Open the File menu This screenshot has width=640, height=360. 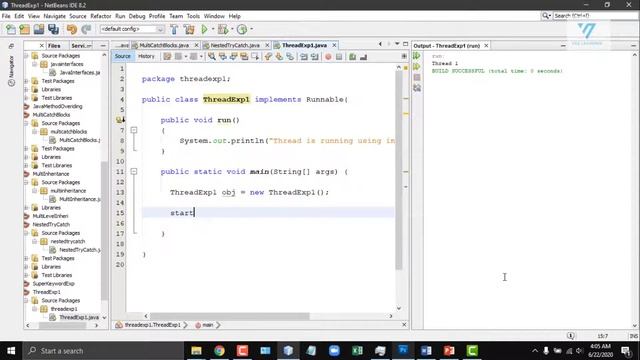click(x=6, y=16)
